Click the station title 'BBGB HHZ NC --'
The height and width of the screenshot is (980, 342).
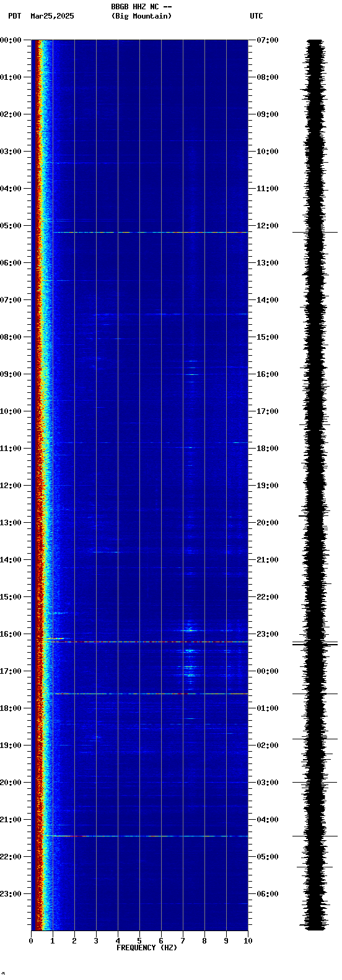coord(141,7)
